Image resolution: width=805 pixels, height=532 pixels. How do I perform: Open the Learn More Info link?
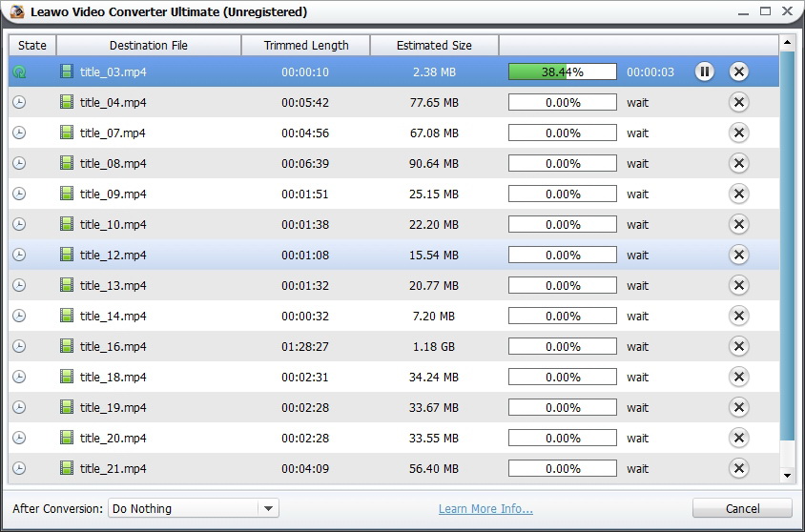[485, 509]
